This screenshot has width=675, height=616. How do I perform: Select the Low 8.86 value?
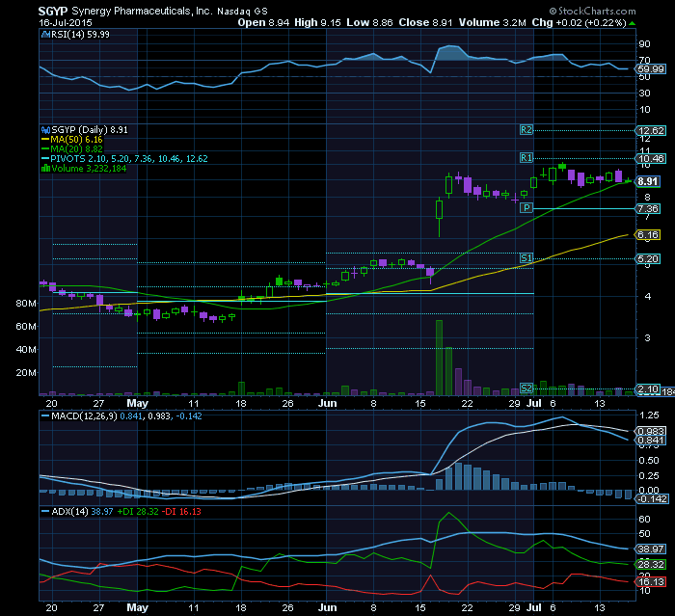[x=369, y=23]
